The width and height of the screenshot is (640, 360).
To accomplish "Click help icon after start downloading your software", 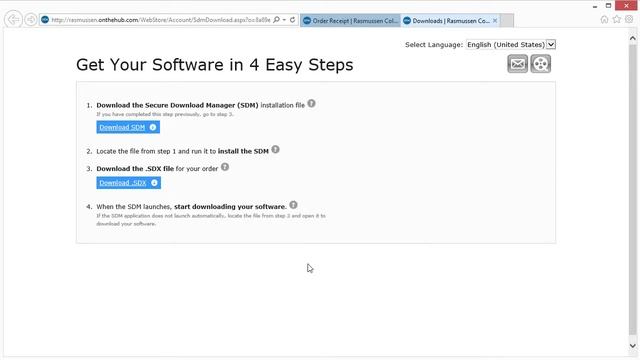I will [x=293, y=205].
